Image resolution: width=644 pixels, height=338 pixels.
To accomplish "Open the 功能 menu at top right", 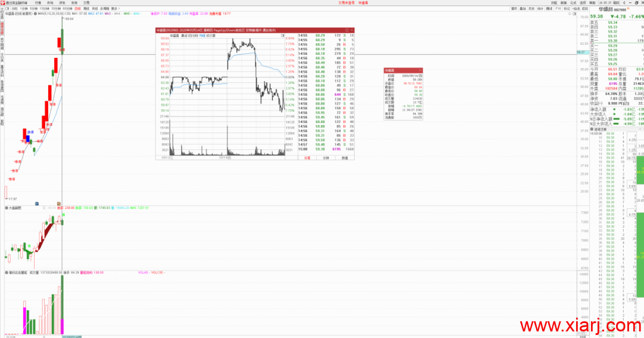I will pos(554,2).
